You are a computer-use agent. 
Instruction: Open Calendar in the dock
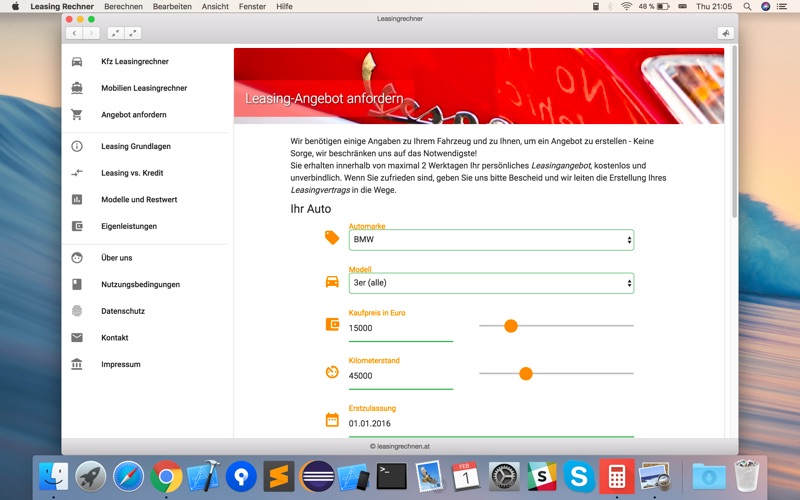tap(466, 477)
